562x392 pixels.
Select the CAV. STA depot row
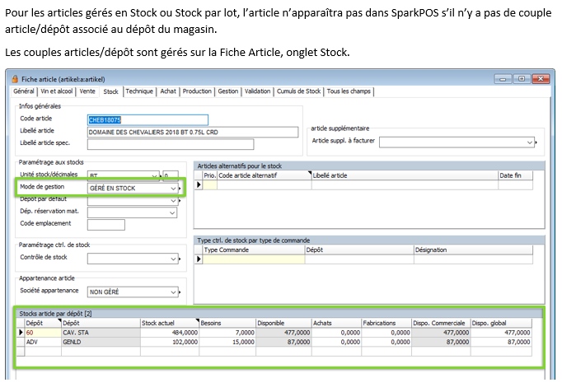pyautogui.click(x=99, y=332)
